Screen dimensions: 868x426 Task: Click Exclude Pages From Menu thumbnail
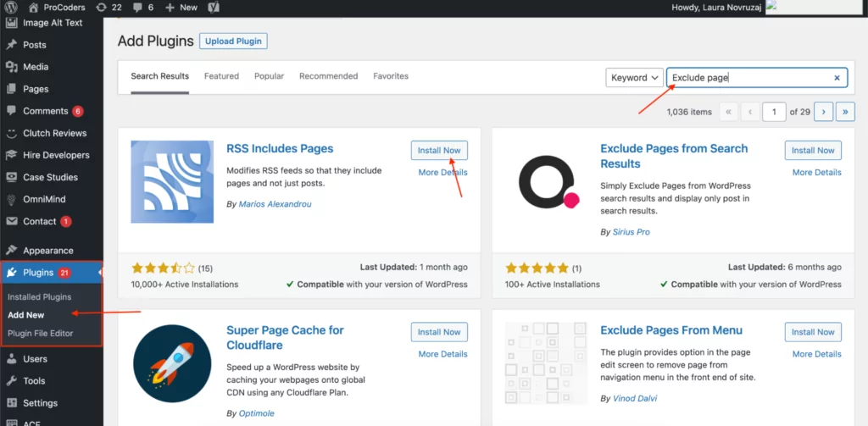[x=547, y=363]
